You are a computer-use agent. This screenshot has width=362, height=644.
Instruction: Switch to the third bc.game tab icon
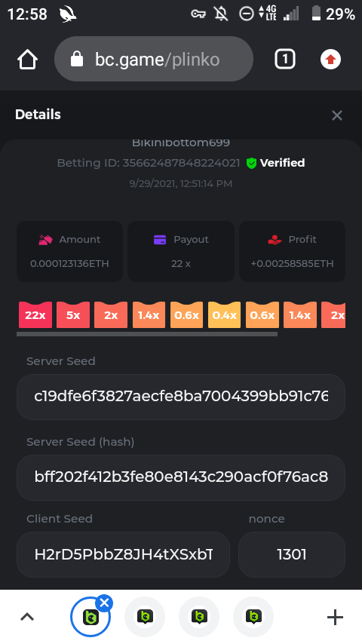click(x=199, y=617)
